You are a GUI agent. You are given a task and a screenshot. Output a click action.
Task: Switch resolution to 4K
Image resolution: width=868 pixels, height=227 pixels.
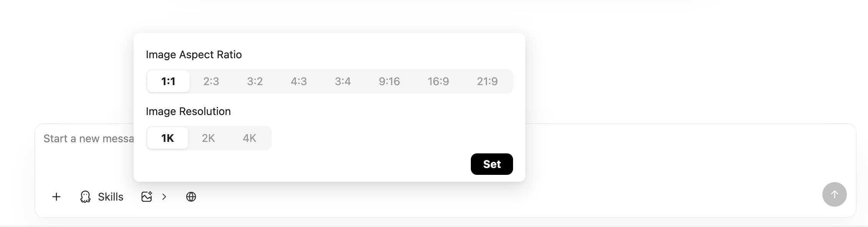(x=249, y=138)
